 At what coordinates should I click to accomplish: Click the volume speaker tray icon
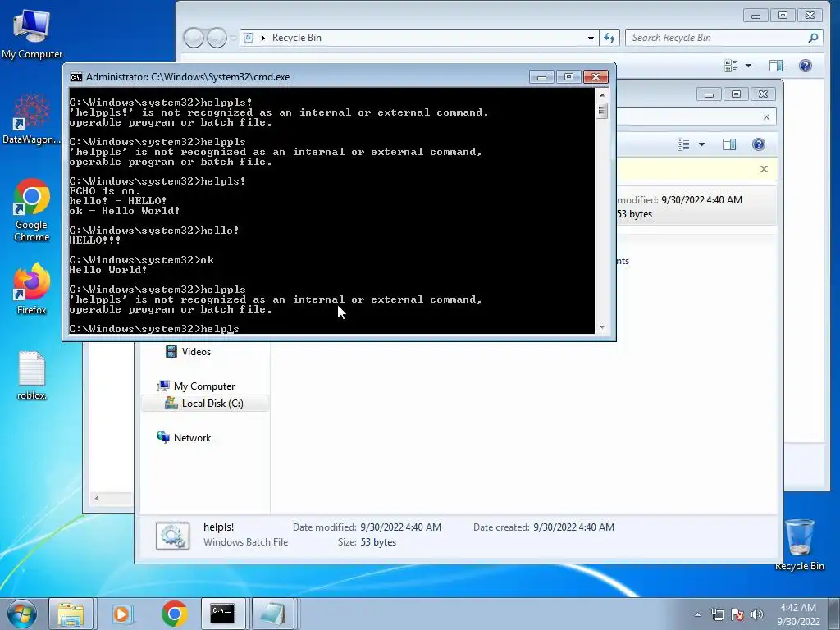coord(757,614)
